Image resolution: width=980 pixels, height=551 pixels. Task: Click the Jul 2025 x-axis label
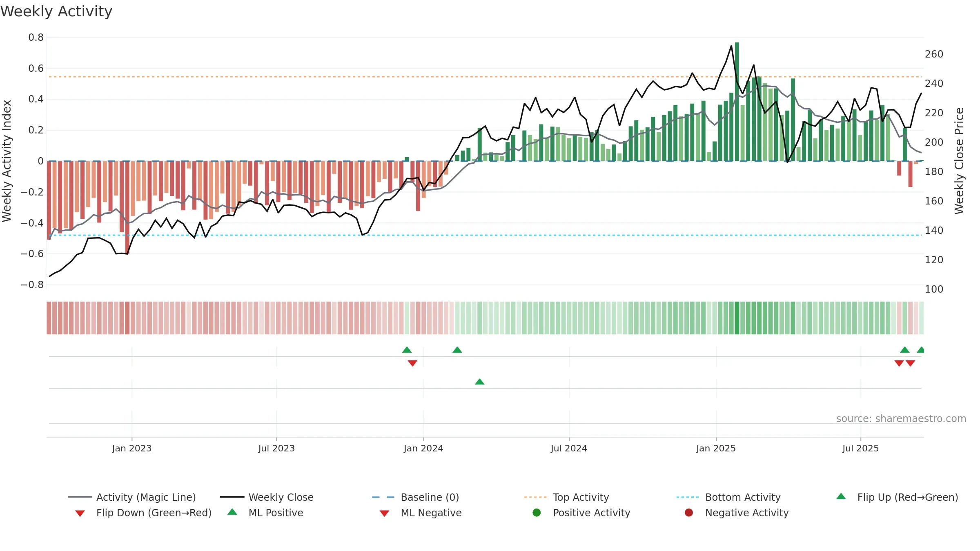pos(860,449)
